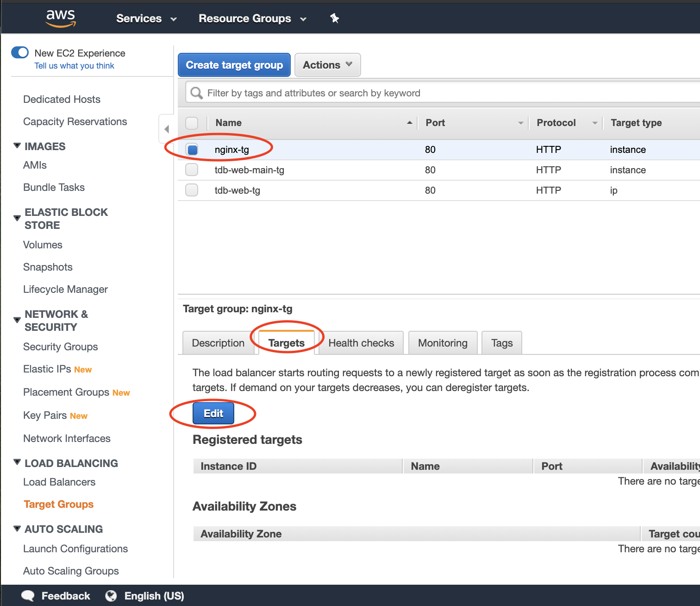Switch to the Health checks tab
This screenshot has width=700, height=606.
(361, 343)
